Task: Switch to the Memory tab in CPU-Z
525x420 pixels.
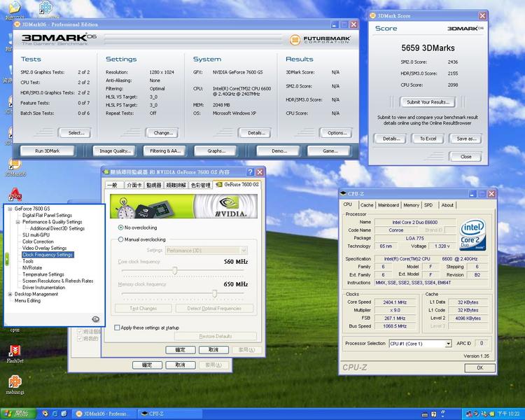Action: [x=411, y=205]
